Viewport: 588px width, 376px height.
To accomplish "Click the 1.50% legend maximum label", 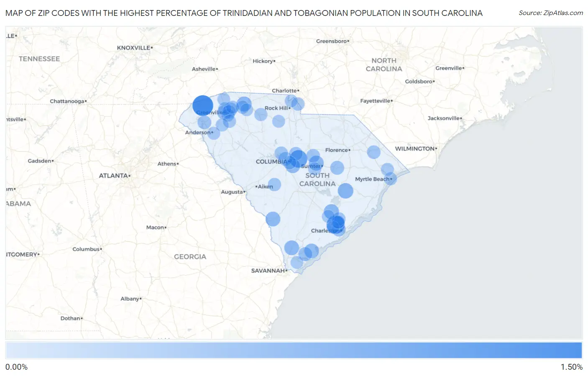I will pos(571,367).
